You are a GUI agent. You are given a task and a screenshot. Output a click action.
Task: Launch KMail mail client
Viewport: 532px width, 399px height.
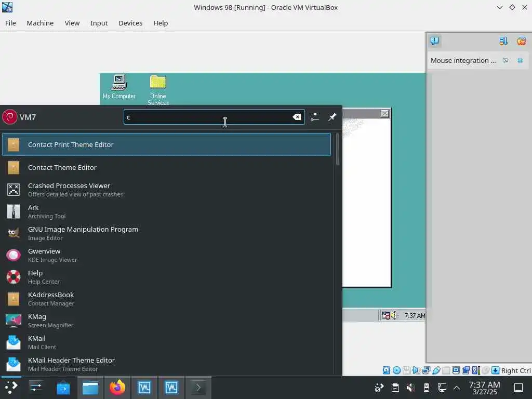pos(166,342)
